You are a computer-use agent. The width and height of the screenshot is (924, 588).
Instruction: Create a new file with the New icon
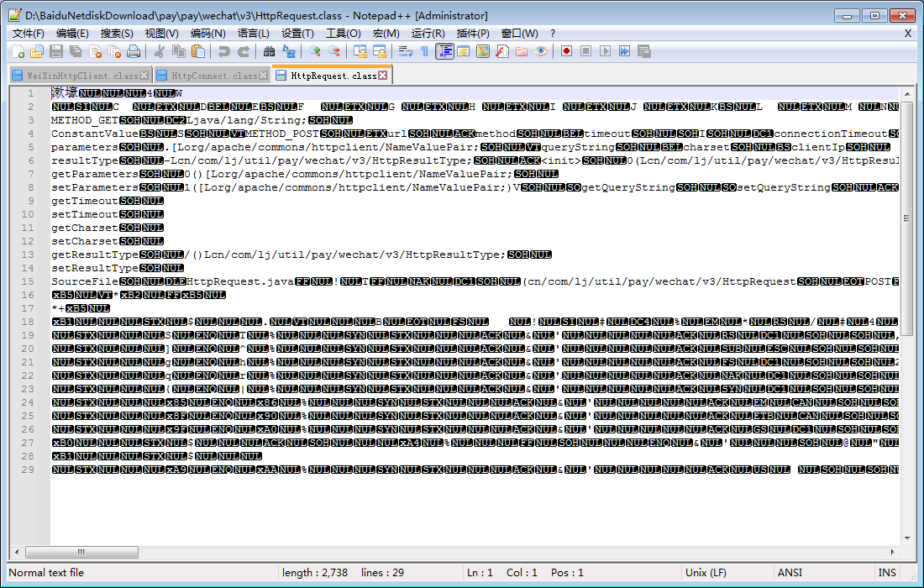point(18,52)
